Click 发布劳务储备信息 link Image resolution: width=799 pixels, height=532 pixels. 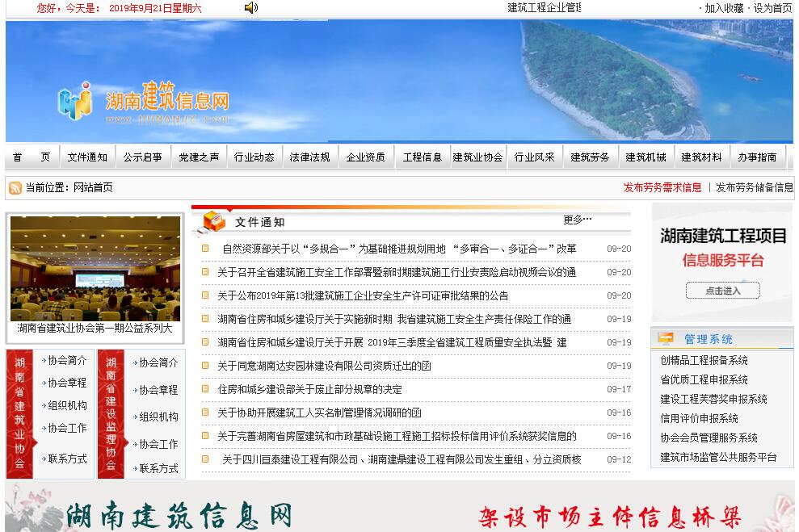(754, 187)
